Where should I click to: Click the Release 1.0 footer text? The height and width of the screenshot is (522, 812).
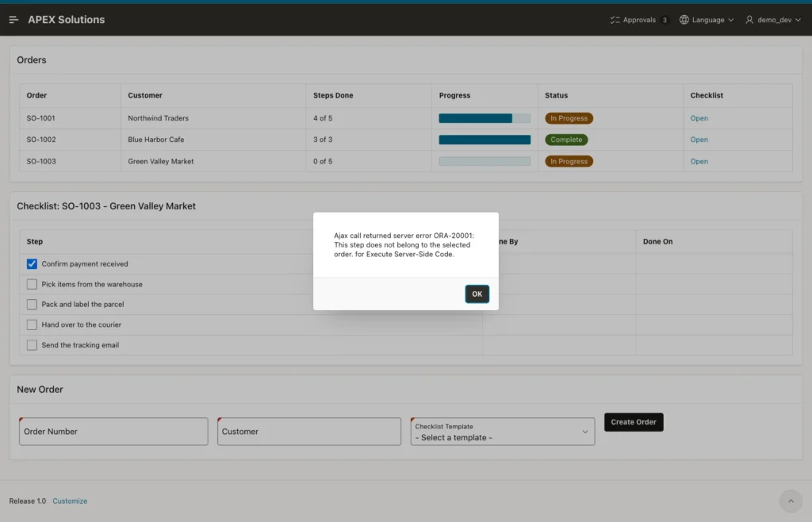[x=28, y=501]
